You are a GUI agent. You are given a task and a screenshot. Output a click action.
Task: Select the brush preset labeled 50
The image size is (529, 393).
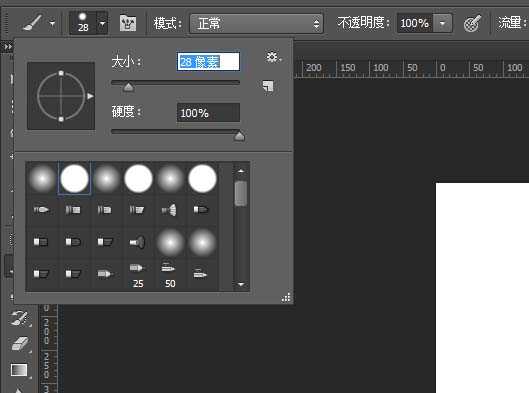tap(170, 275)
